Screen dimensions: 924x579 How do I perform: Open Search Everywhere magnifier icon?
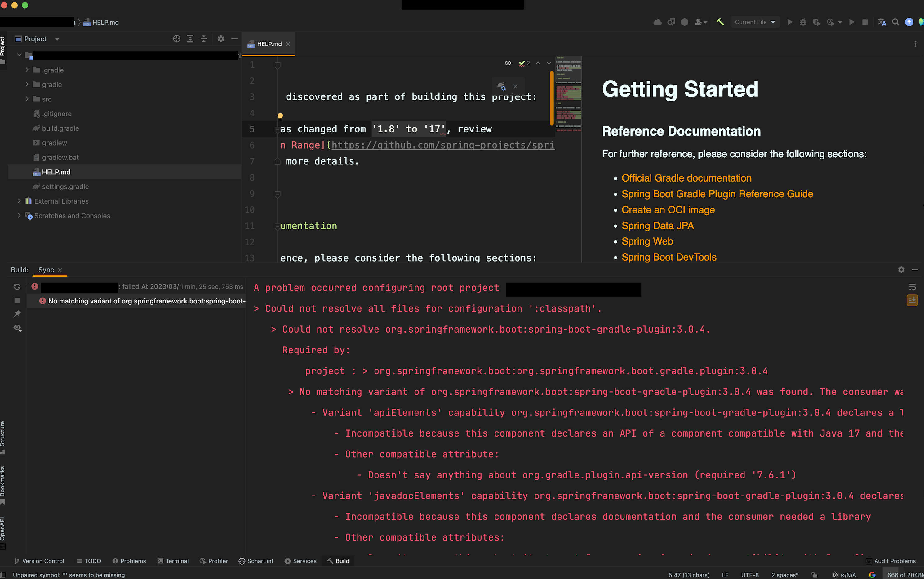click(x=895, y=22)
